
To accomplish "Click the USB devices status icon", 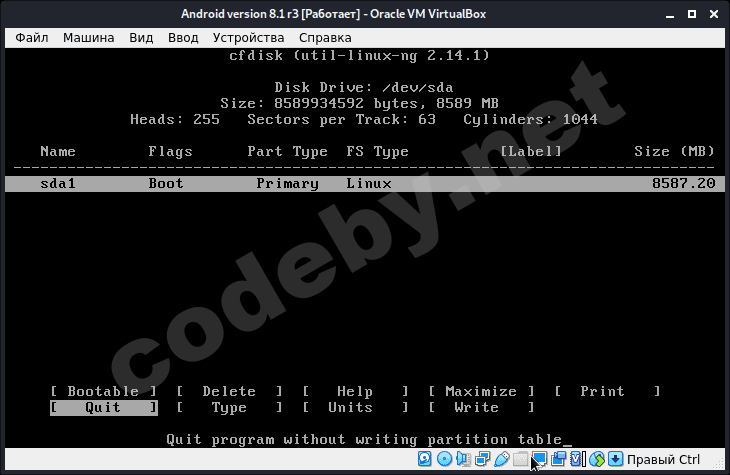I will coord(501,459).
